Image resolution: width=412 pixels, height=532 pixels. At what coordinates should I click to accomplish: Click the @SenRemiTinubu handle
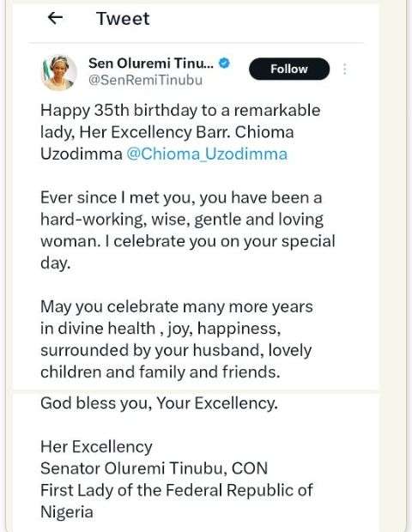pyautogui.click(x=146, y=80)
